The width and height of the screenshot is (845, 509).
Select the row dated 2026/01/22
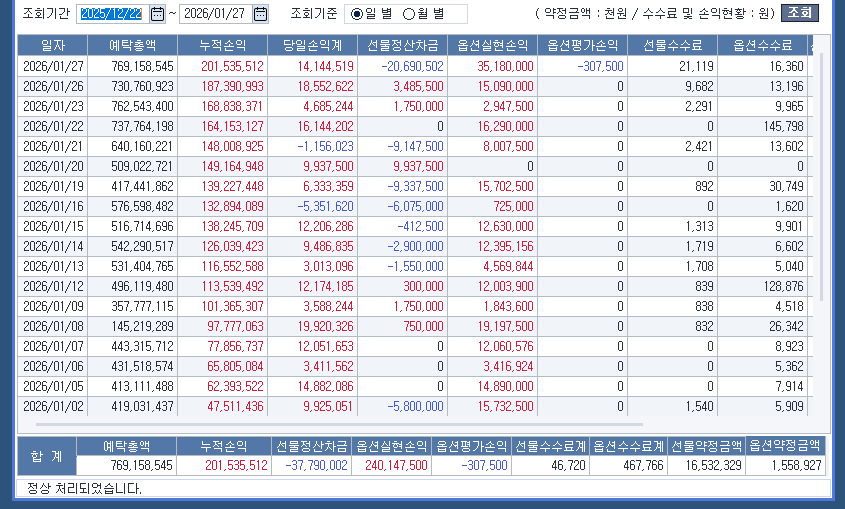(x=415, y=126)
